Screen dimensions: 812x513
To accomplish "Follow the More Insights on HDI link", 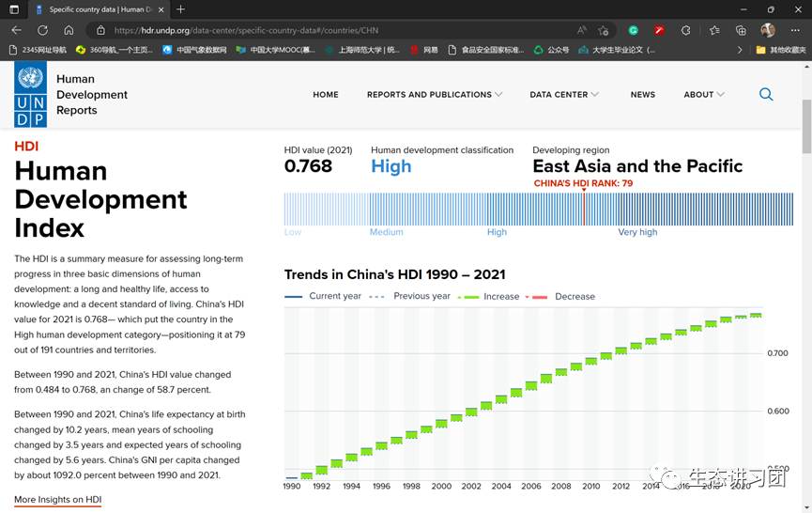I will point(57,500).
